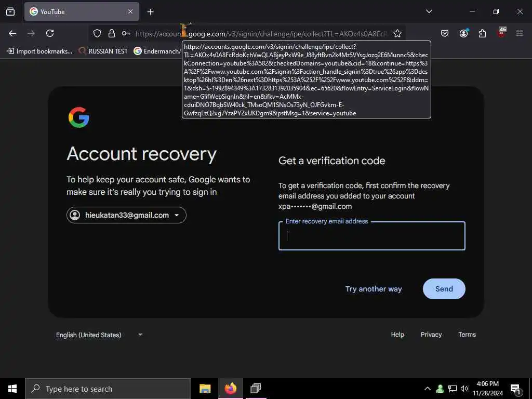This screenshot has width=532, height=399.
Task: Show hidden system tray icons
Action: (428, 389)
